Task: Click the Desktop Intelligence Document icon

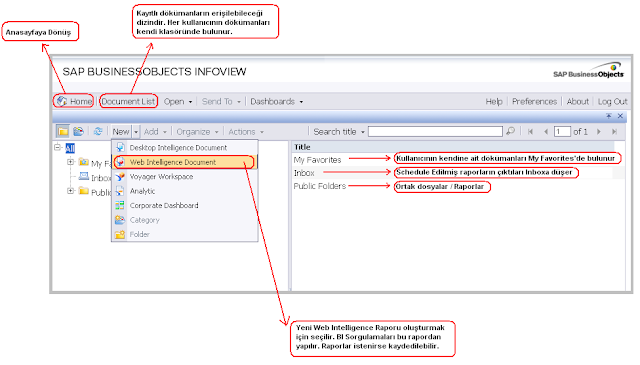Action: click(120, 147)
